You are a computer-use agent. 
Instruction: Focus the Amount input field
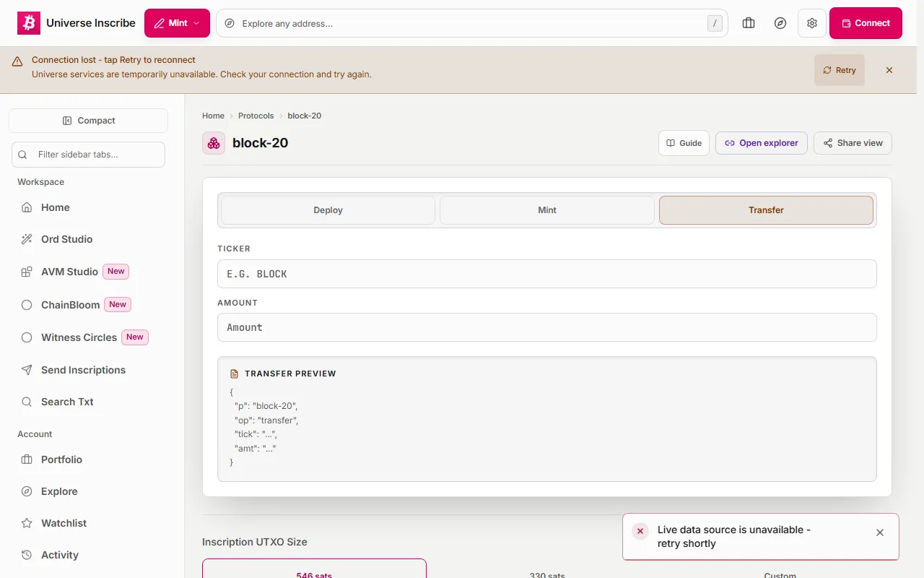547,327
